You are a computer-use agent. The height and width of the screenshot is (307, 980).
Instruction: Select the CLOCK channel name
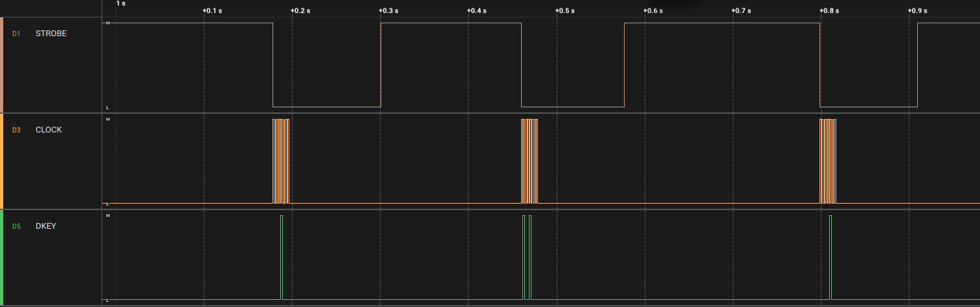click(x=49, y=130)
